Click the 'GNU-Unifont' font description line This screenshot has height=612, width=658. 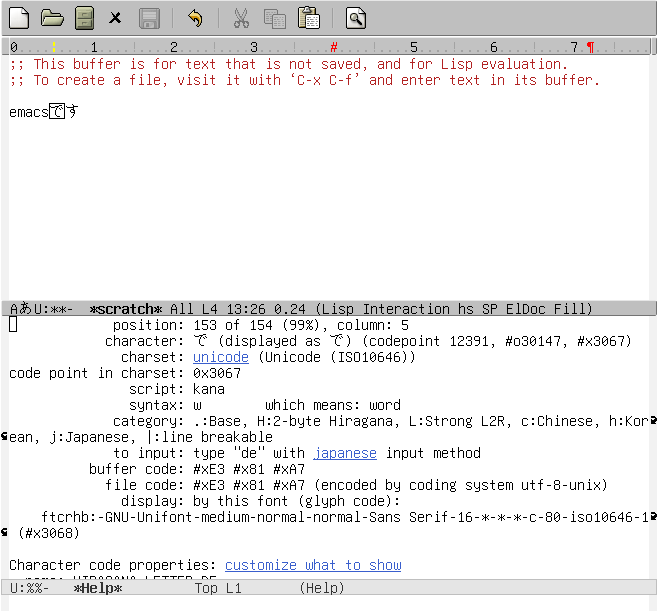(345, 517)
